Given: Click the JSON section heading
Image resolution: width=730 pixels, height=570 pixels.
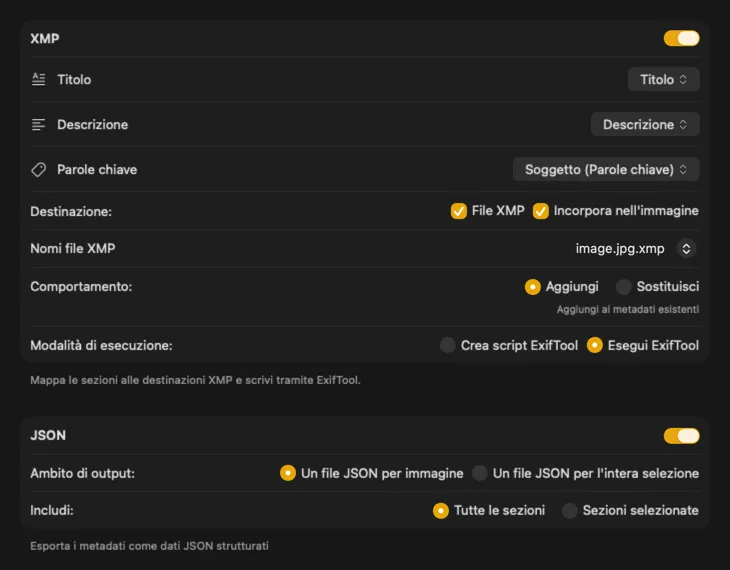Looking at the screenshot, I should (48, 435).
